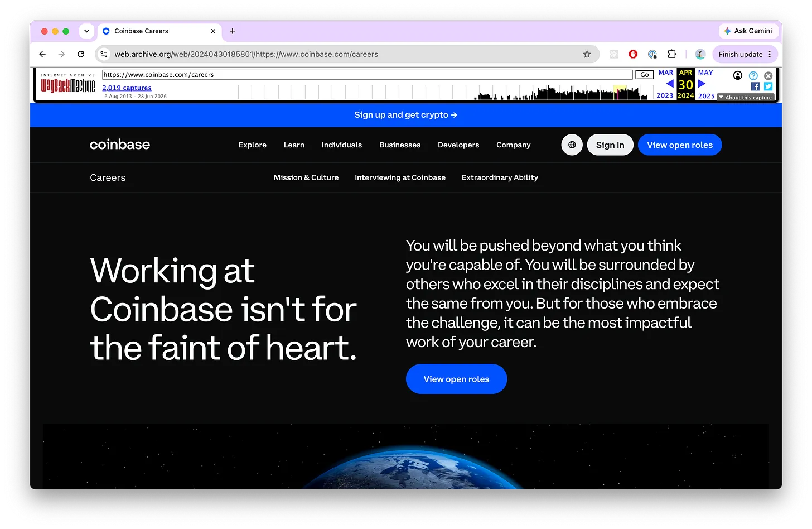
Task: Click the Chrome address bar URL
Action: 246,54
